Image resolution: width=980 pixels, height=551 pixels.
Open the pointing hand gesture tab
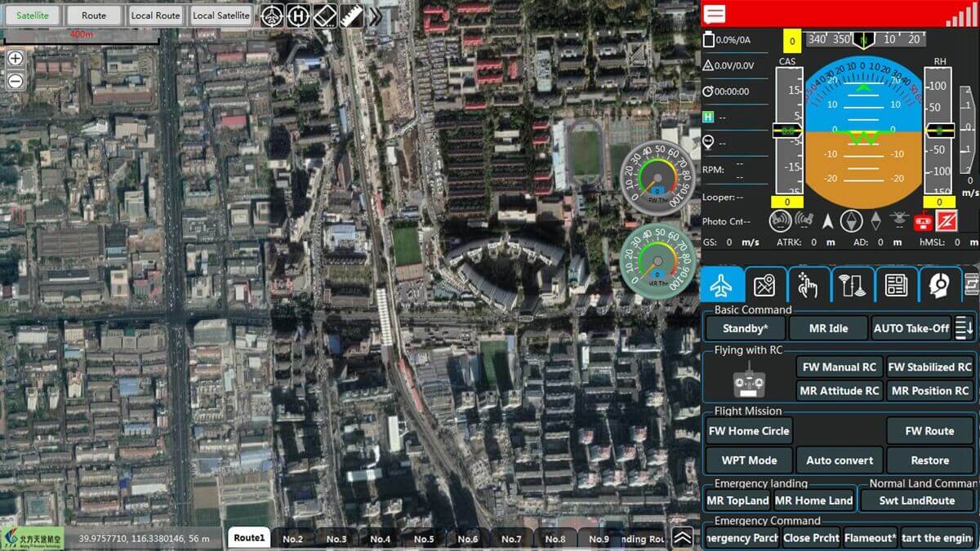(808, 285)
